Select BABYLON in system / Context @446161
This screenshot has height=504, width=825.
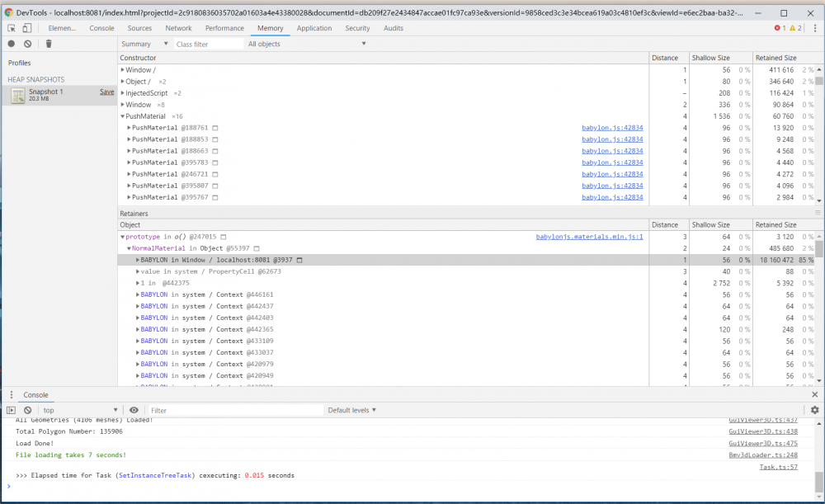[383, 294]
